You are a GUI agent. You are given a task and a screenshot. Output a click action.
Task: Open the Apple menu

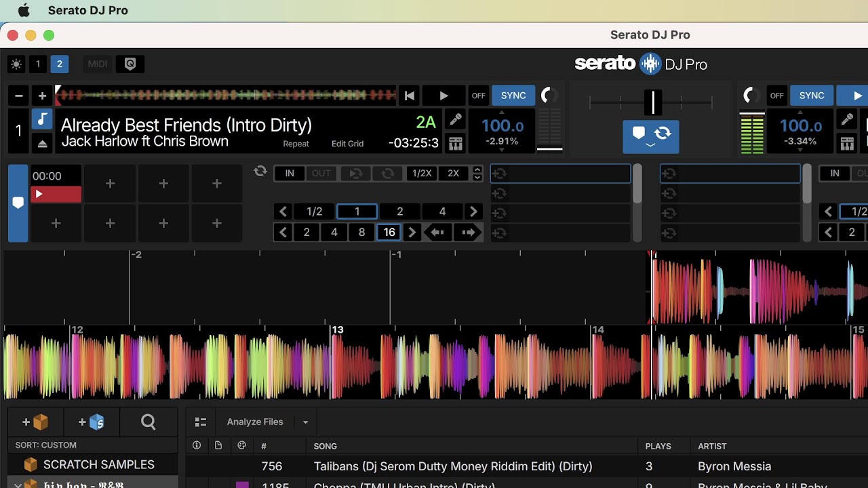24,11
